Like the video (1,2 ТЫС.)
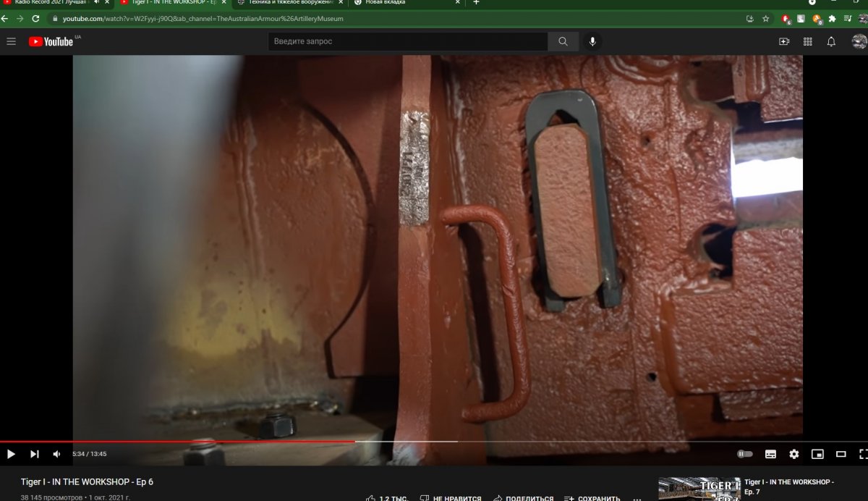Screen dimensions: 868x501 387,498
